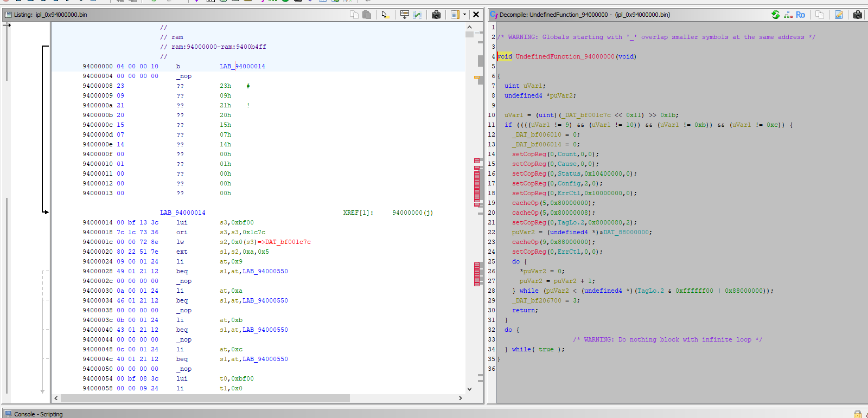Toggle mouse hover popups in Listing
Viewport: 868px width, 418px height.
(385, 15)
